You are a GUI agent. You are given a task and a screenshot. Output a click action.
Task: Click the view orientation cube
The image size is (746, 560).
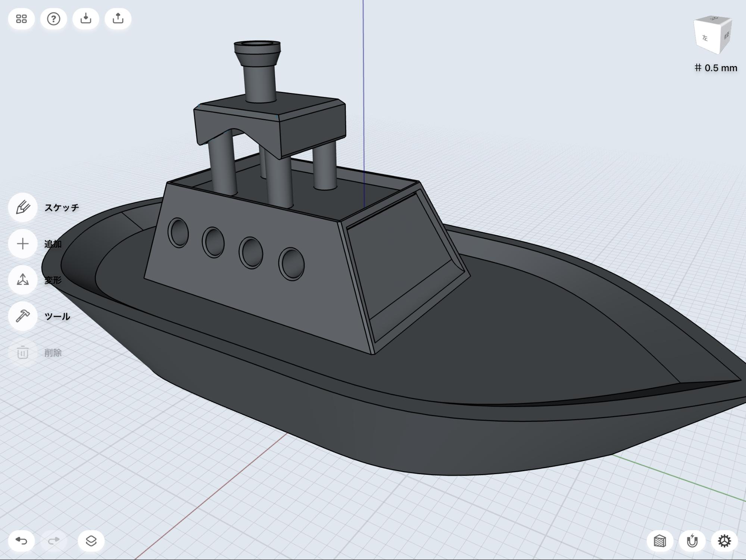tap(713, 35)
